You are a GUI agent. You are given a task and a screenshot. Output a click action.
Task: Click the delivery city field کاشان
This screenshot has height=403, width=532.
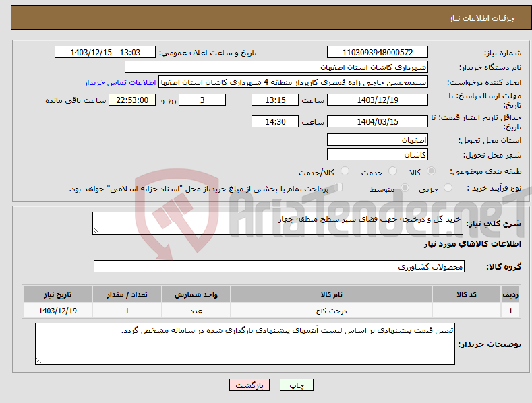(378, 155)
